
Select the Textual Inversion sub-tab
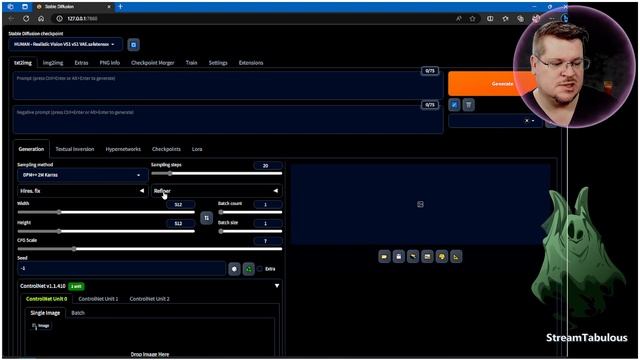(x=75, y=149)
